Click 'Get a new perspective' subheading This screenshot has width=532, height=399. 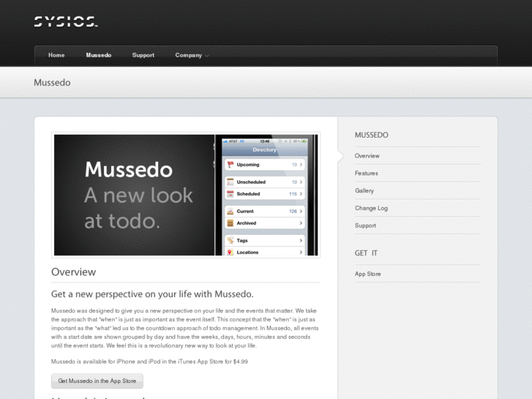152,294
